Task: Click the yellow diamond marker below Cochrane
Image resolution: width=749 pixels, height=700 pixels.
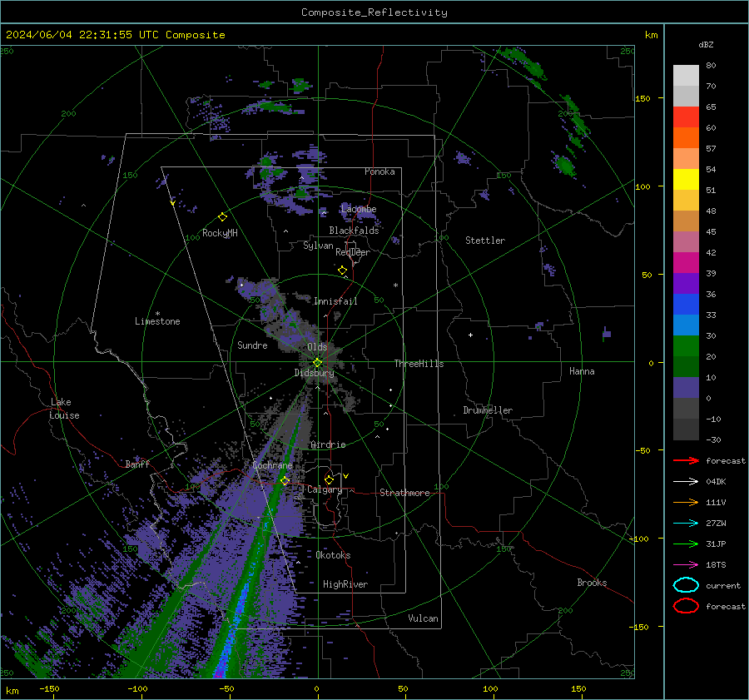Action: [x=285, y=480]
